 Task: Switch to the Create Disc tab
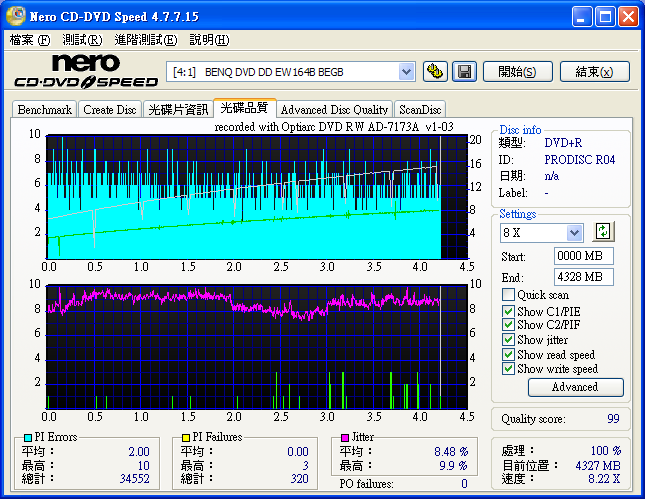[109, 110]
